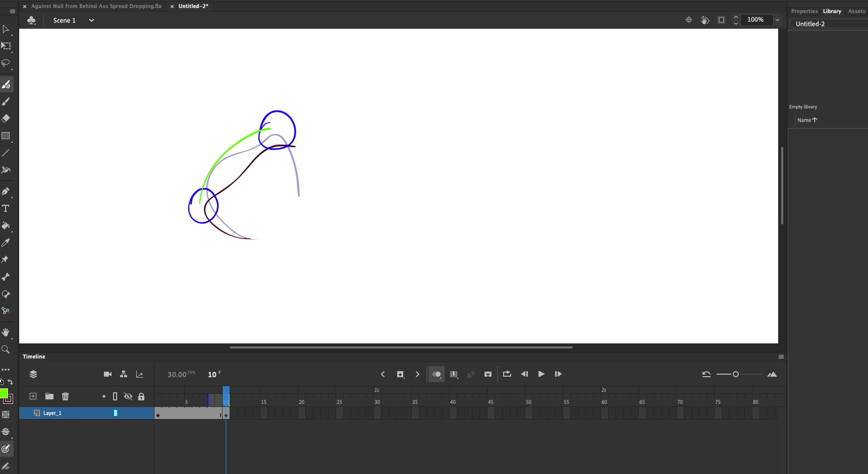Viewport: 868px width, 474px height.
Task: Toggle draw smoothing target option
Action: pyautogui.click(x=6, y=449)
